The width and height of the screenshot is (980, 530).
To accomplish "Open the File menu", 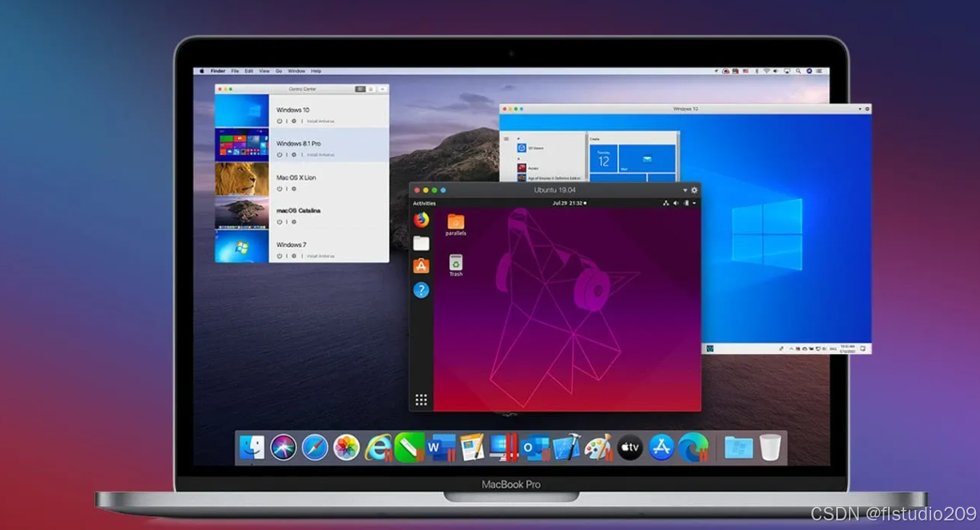I will tap(235, 71).
